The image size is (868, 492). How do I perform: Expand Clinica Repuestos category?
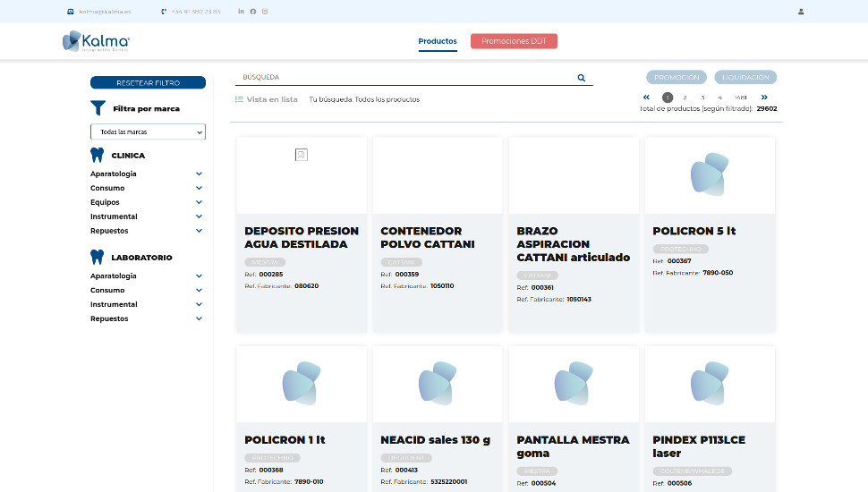coord(147,231)
